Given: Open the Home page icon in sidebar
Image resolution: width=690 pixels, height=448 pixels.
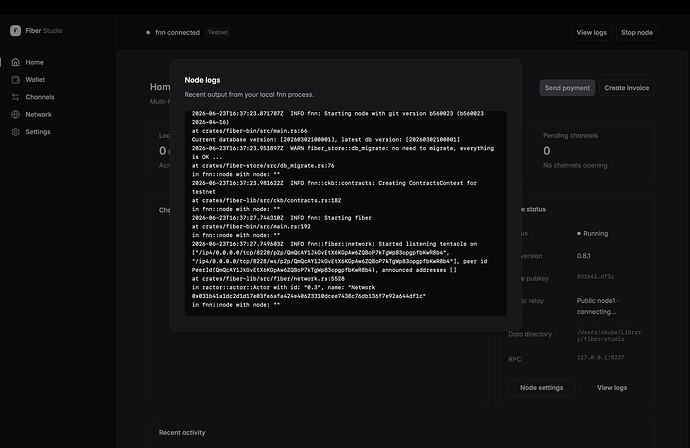Looking at the screenshot, I should click(x=15, y=62).
